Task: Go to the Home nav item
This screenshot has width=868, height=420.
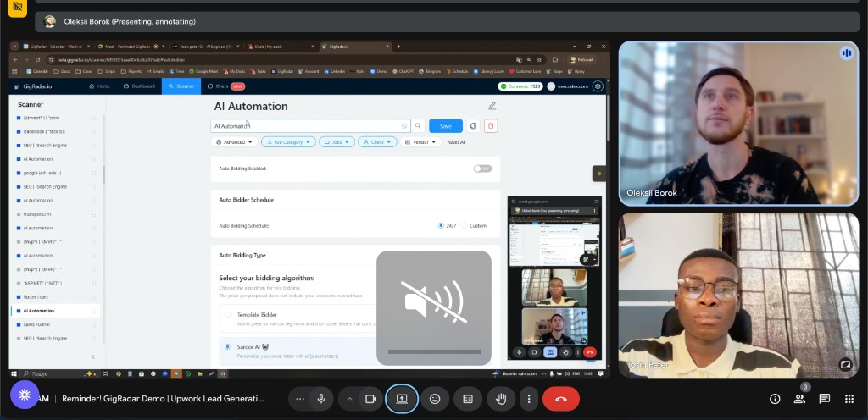Action: click(x=100, y=86)
